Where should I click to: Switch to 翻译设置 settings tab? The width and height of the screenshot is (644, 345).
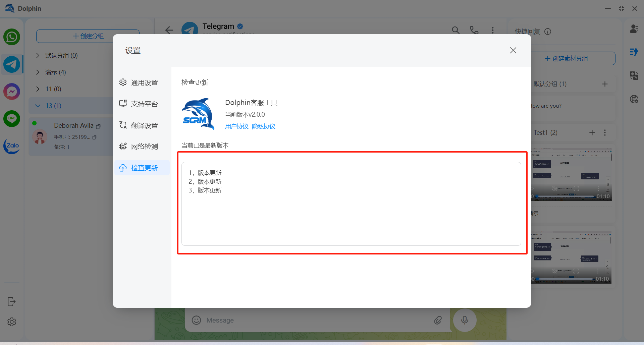tap(144, 125)
